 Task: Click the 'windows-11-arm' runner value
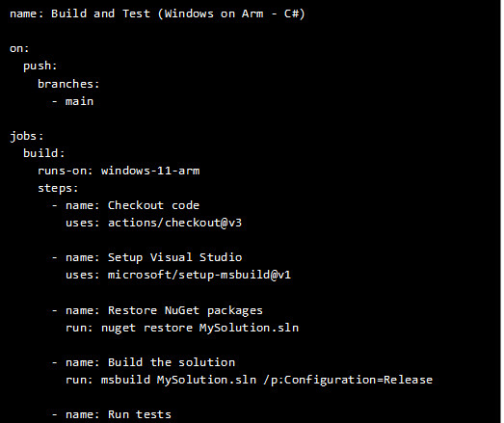(150, 171)
